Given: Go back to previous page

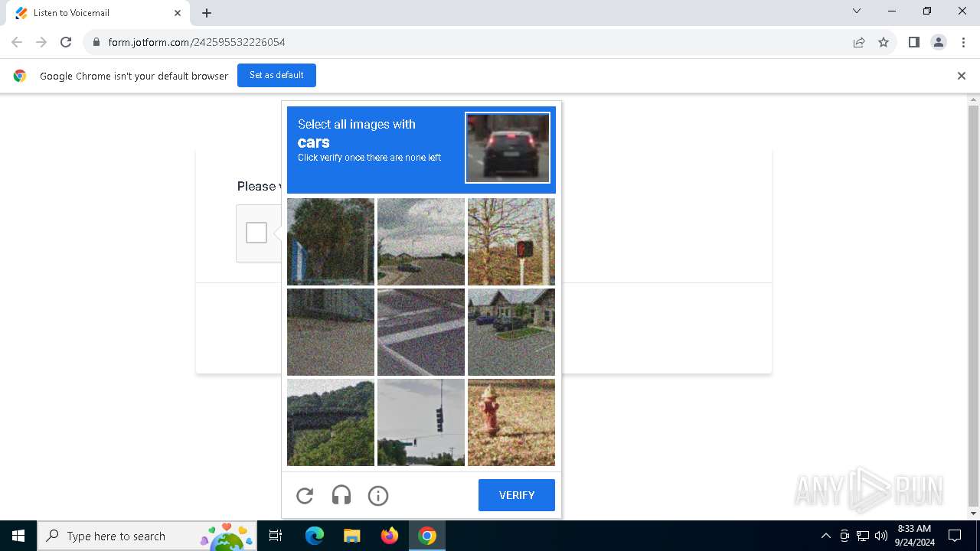Looking at the screenshot, I should tap(17, 42).
